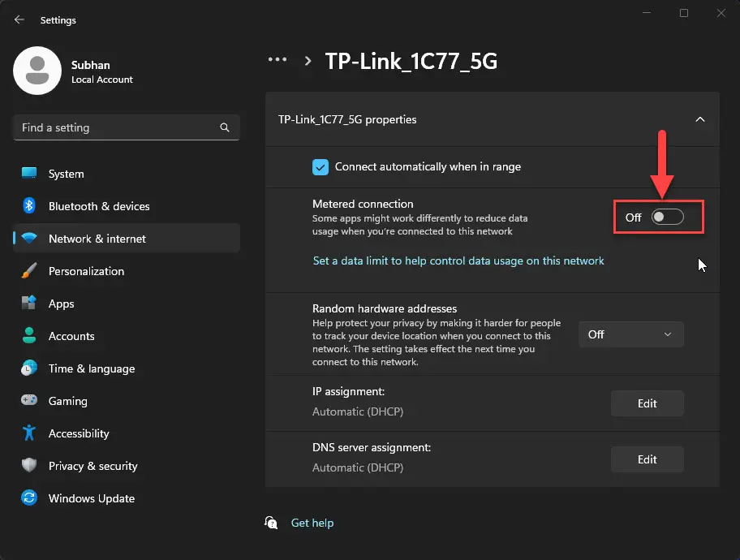Click the Wi-Fi Network icon

29,238
